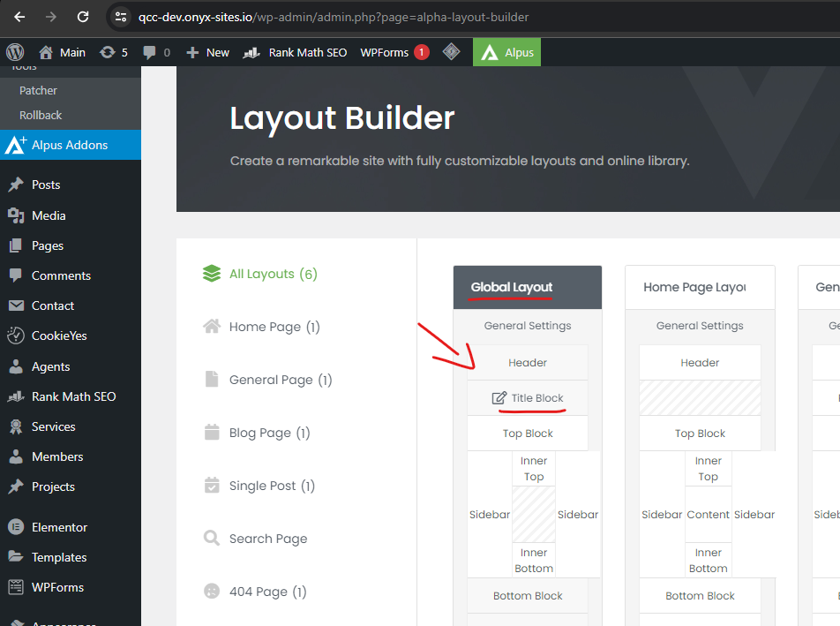Click the browser back arrow
Image resolution: width=840 pixels, height=626 pixels.
point(19,17)
